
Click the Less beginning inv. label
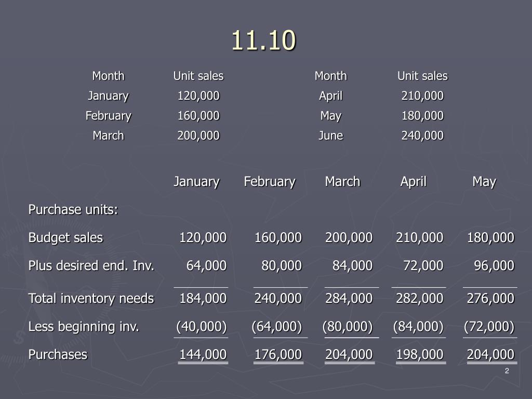point(84,326)
